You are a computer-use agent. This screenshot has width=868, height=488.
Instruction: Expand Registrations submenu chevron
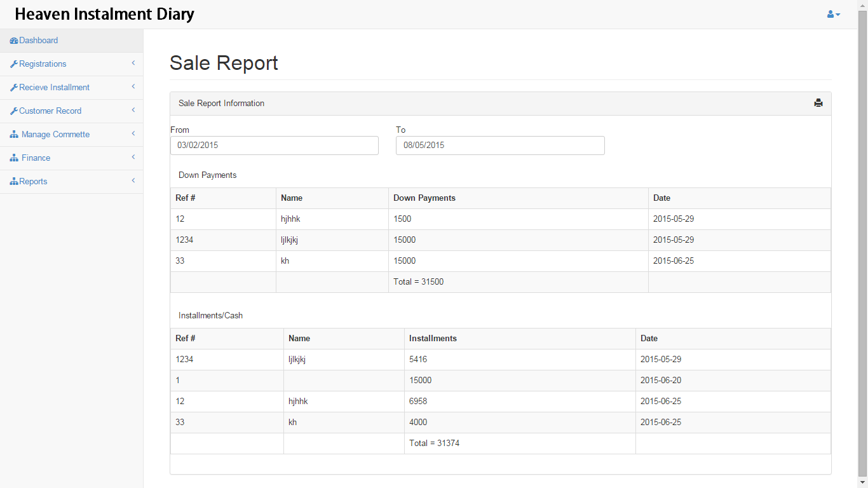(x=133, y=63)
